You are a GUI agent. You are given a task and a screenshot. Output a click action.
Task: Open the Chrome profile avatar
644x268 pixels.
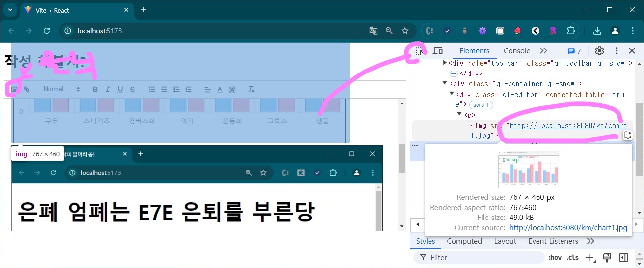tap(615, 31)
